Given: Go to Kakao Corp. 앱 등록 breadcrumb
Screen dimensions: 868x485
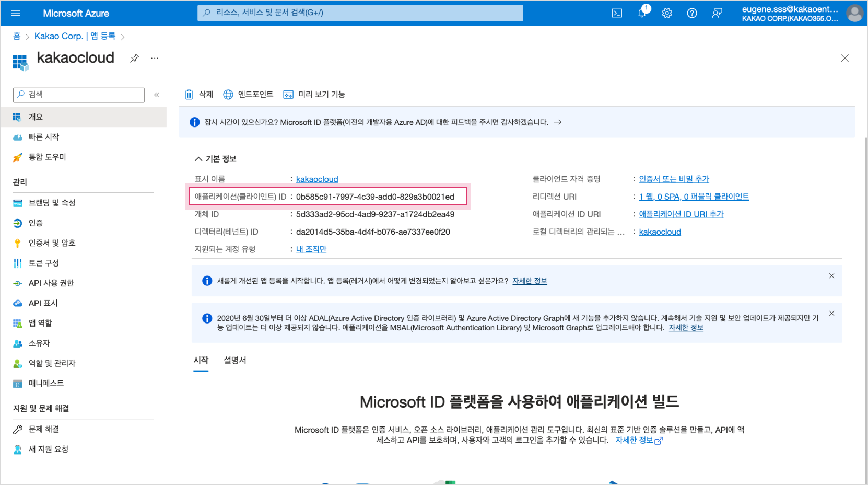Looking at the screenshot, I should pyautogui.click(x=75, y=36).
